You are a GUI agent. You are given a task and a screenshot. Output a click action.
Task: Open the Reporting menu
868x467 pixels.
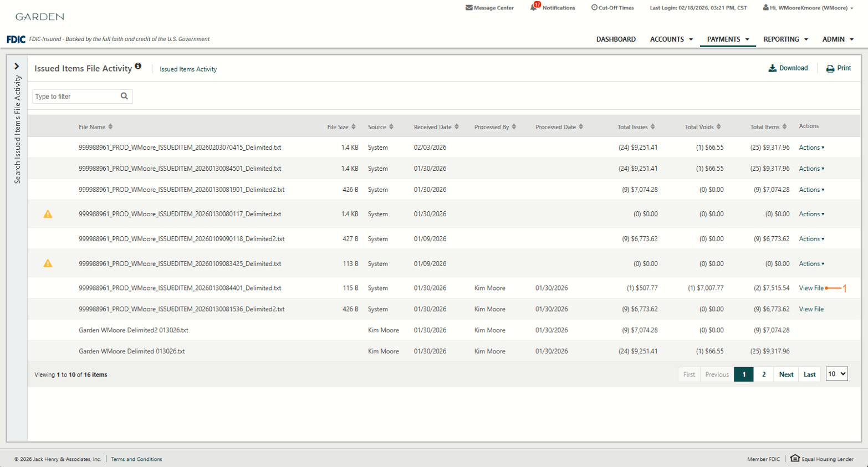(x=785, y=39)
